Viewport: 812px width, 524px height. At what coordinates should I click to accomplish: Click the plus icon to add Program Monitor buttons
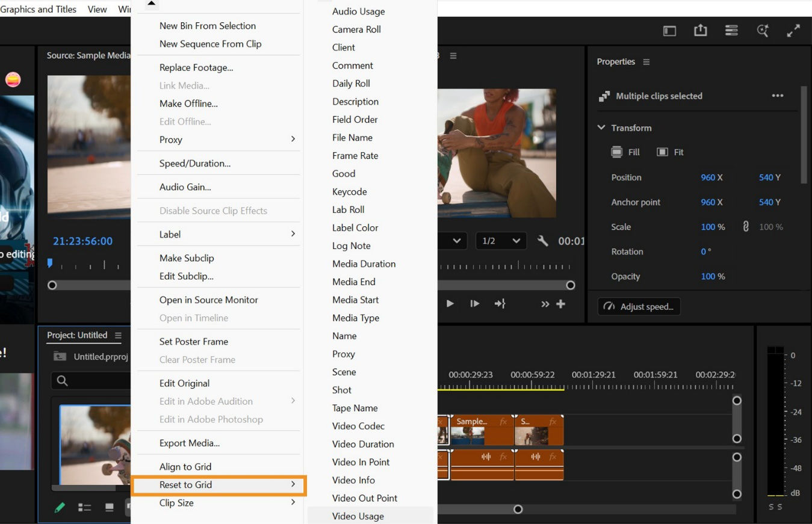tap(561, 304)
